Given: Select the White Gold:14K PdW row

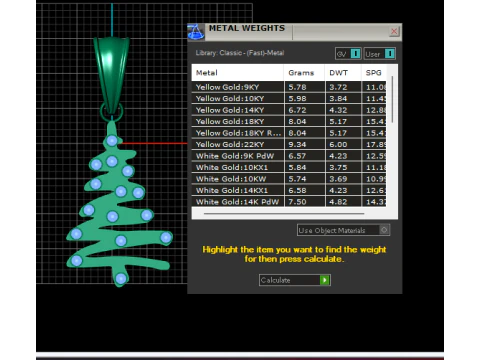Looking at the screenshot, I should (x=289, y=202).
